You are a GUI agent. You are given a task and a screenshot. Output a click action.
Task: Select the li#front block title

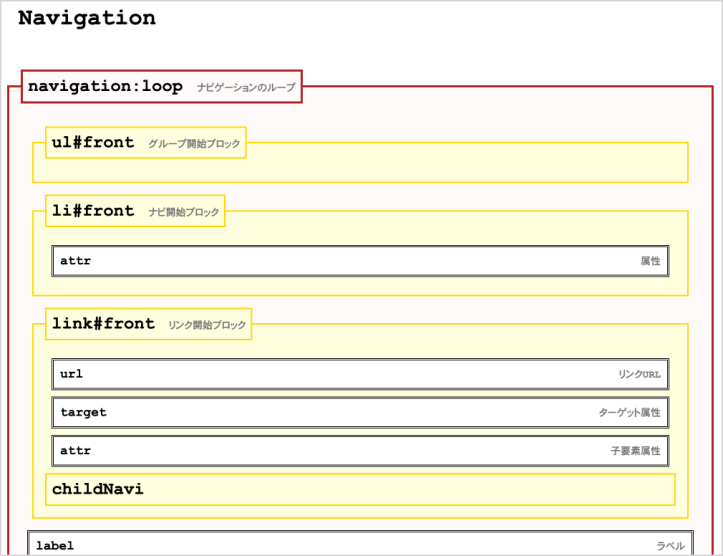coord(93,211)
